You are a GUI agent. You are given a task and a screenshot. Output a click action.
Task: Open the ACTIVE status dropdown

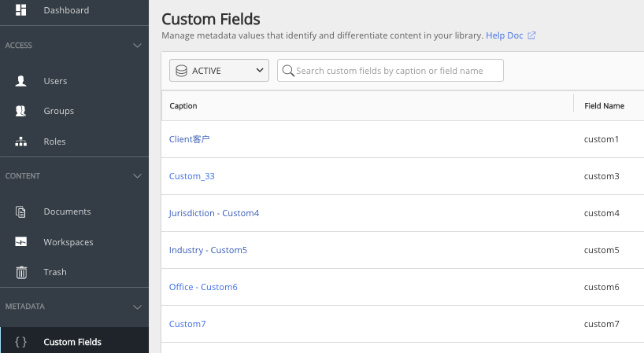(x=219, y=71)
